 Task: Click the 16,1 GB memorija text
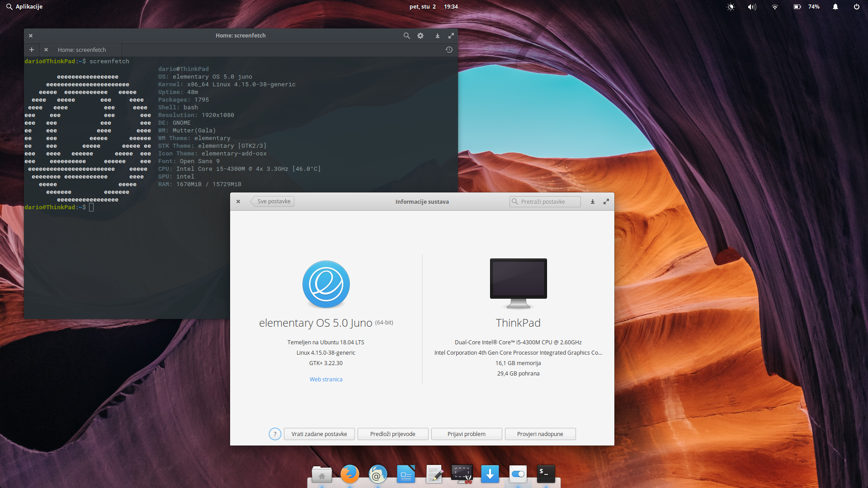(x=518, y=363)
